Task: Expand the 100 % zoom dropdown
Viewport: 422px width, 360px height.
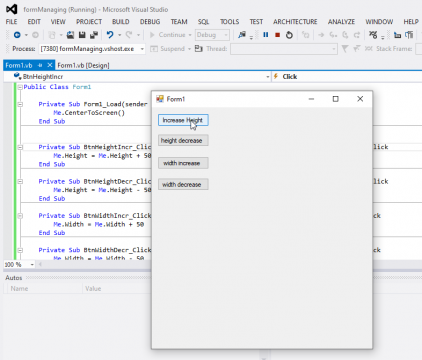Action: tap(32, 265)
